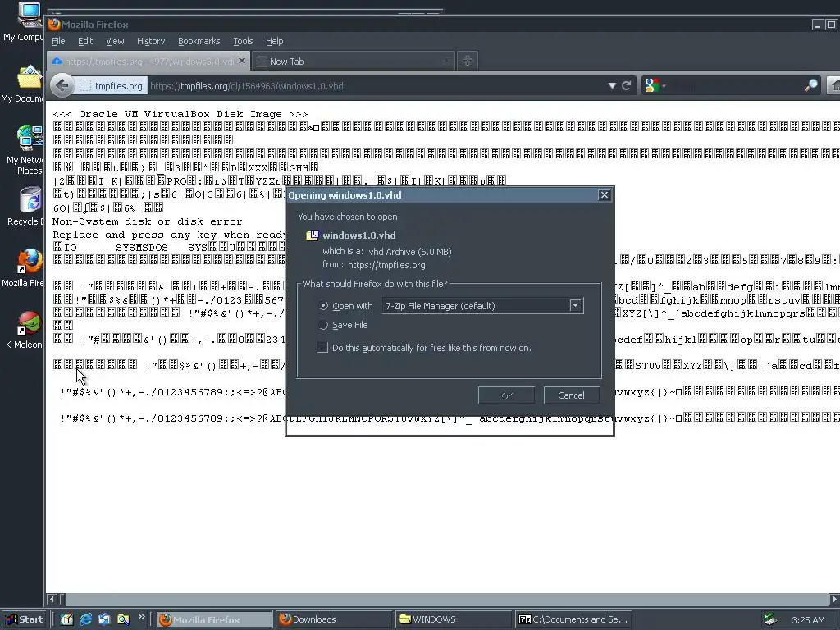
Task: Click the search magnifier icon
Action: coord(811,85)
